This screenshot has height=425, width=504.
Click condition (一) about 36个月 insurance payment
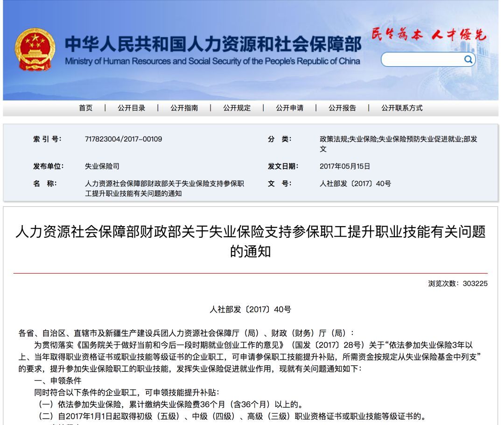tap(171, 404)
